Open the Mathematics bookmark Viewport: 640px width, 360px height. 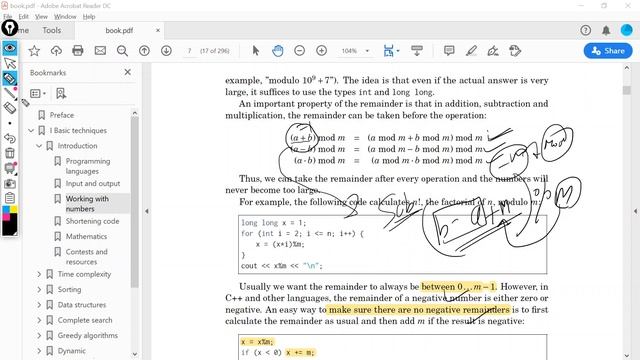coord(86,236)
